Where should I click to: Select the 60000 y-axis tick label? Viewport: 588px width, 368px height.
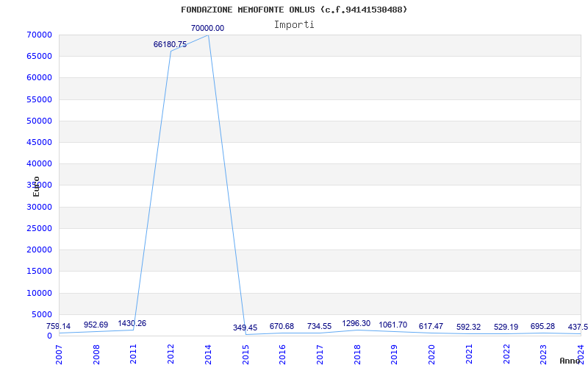[39, 78]
